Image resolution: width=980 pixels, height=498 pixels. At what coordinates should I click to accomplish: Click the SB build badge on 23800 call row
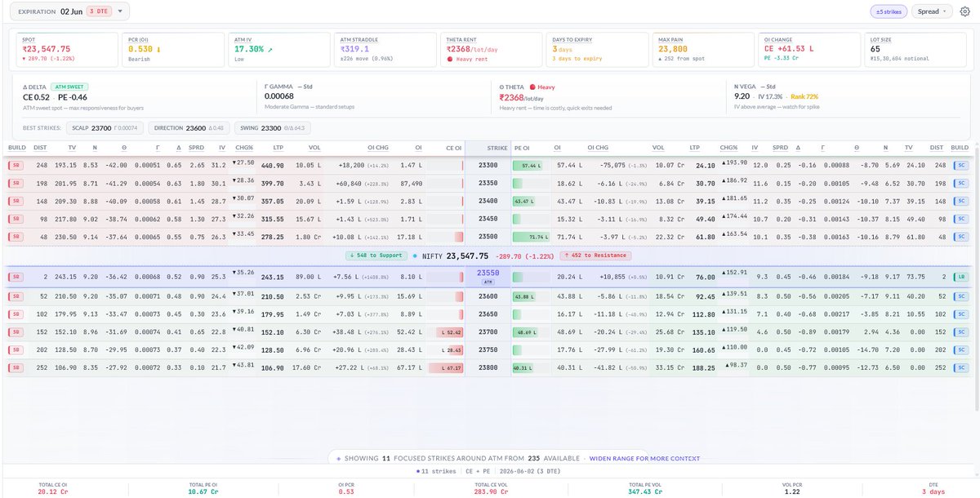point(15,368)
